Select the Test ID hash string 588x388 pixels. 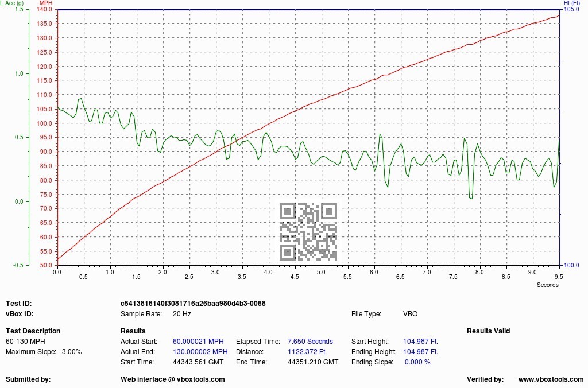192,303
